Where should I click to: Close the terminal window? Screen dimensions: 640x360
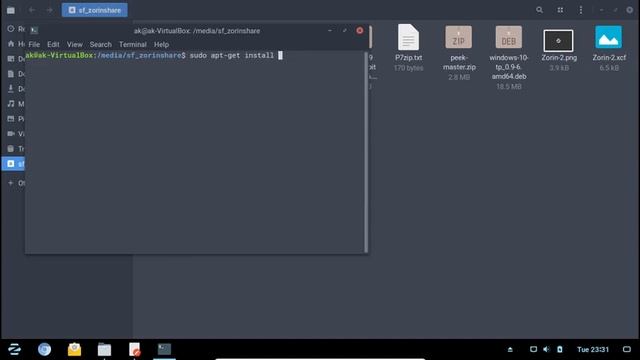point(360,31)
